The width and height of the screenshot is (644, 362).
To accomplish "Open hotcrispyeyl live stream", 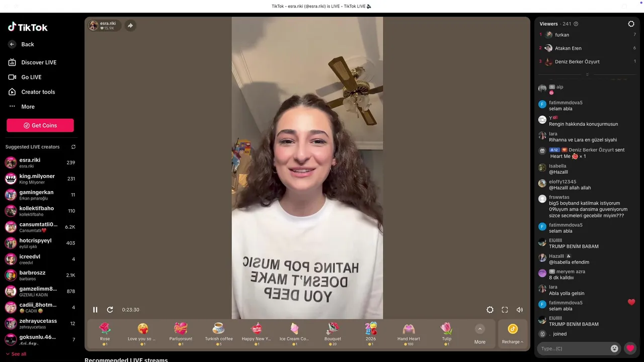I will point(40,243).
